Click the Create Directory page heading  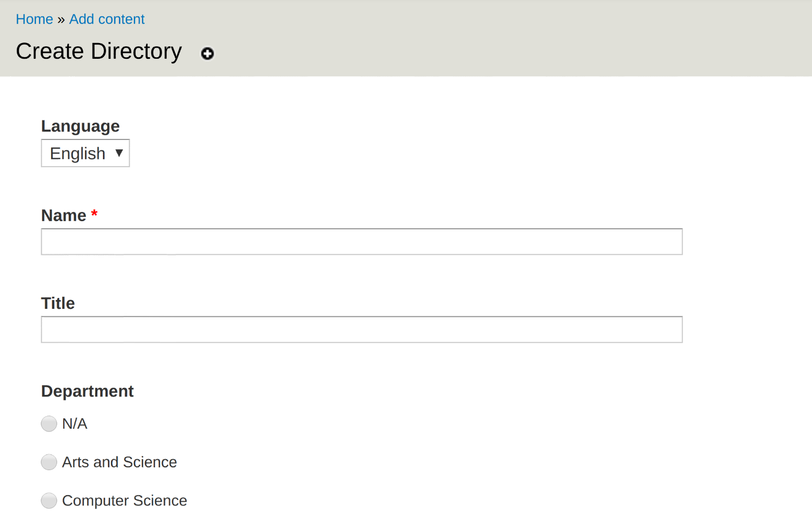click(99, 51)
